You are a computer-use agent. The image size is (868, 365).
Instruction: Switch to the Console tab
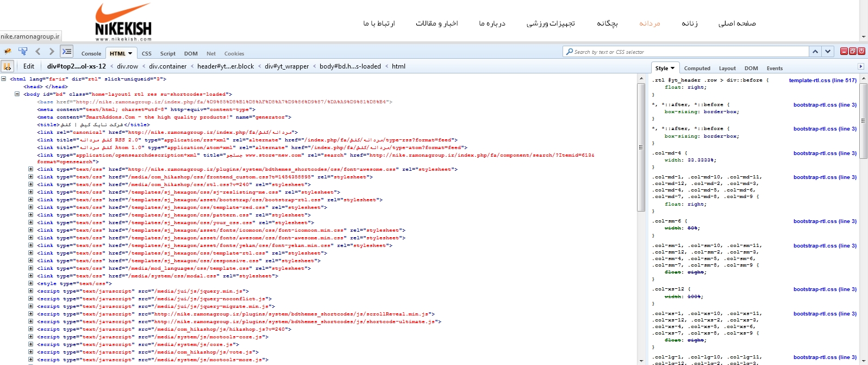(91, 53)
